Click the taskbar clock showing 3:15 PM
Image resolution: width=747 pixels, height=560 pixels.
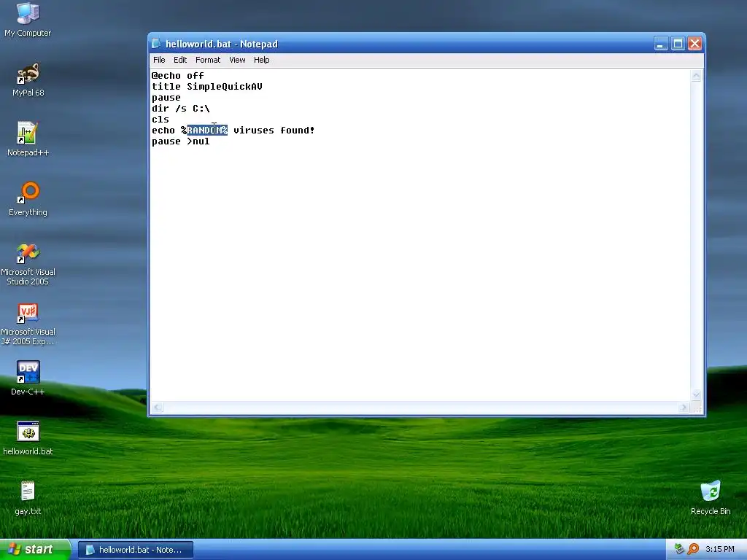click(719, 550)
